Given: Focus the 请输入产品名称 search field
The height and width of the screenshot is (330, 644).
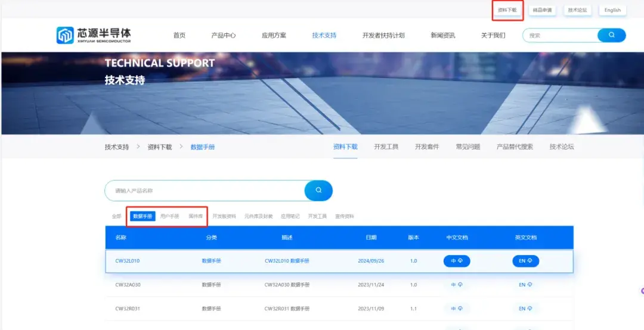Looking at the screenshot, I should pos(205,191).
